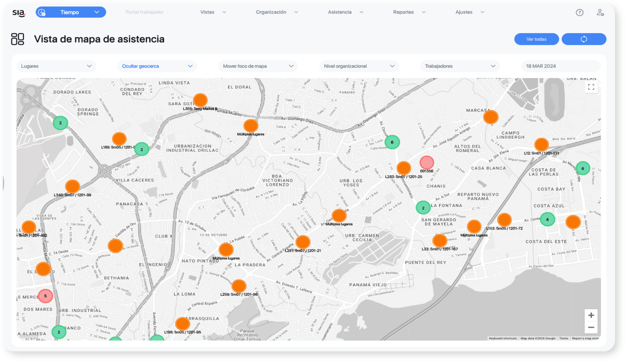The height and width of the screenshot is (364, 629).
Task: Expand the Lugares filter dropdown
Action: point(56,66)
